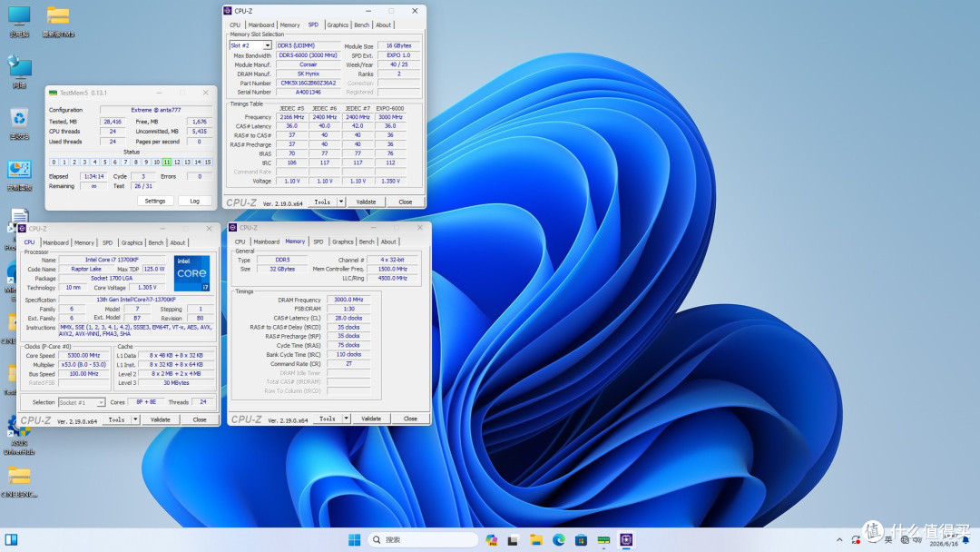This screenshot has width=980, height=552.
Task: Click the CPU-Z taskbar icon
Action: pos(626,539)
